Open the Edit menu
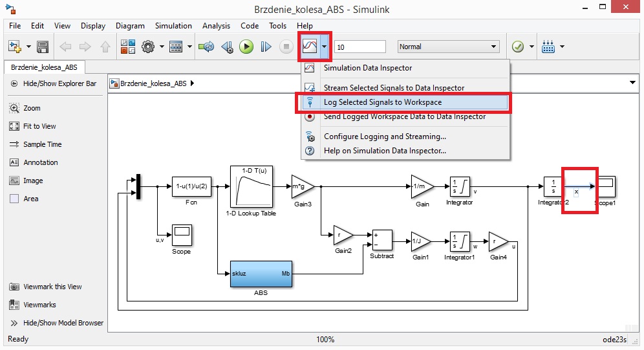The image size is (644, 350). [38, 25]
